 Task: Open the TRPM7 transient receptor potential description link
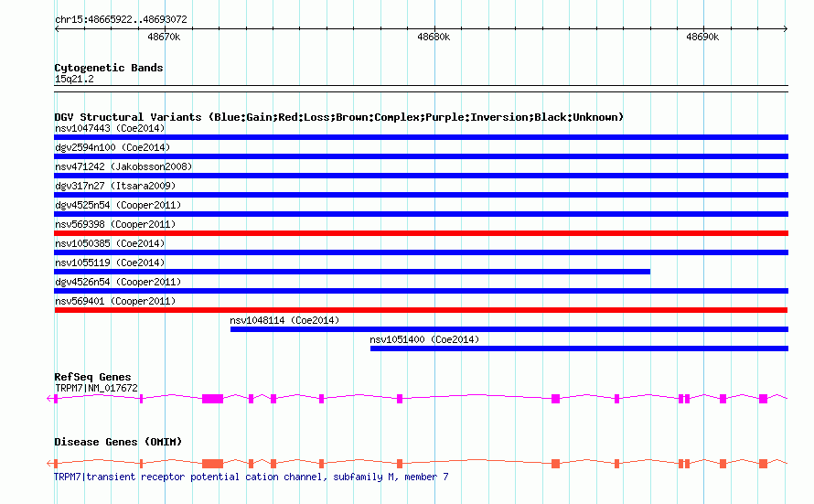252,477
